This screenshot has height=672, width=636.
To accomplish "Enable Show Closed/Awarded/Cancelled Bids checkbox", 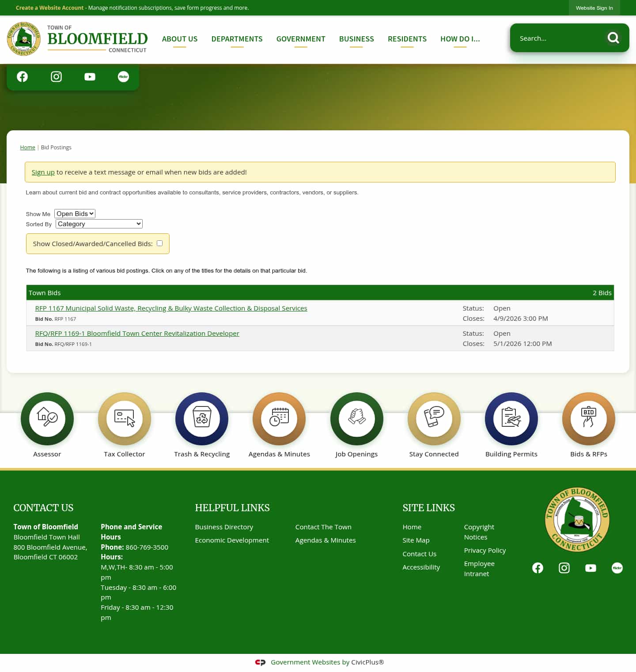I will tap(159, 243).
